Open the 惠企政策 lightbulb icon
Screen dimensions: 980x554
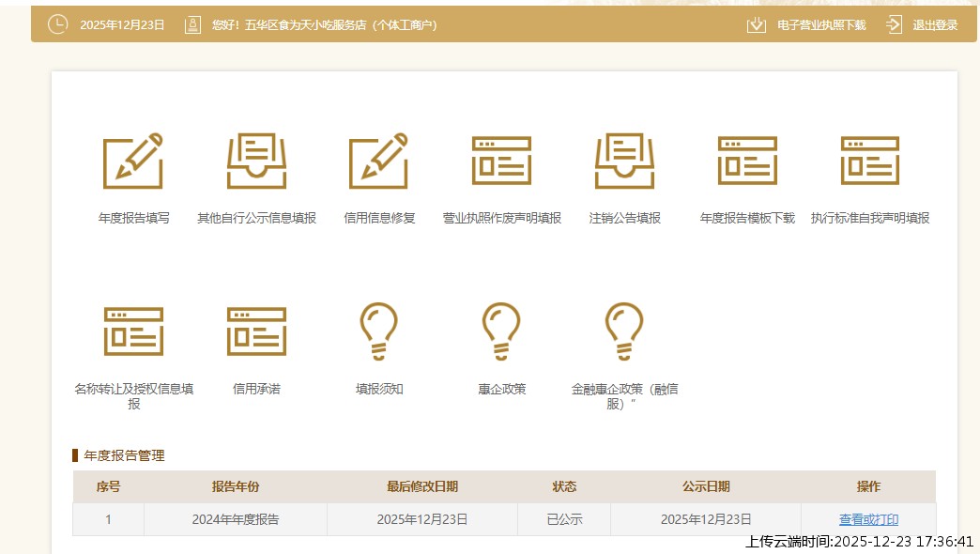click(x=501, y=331)
